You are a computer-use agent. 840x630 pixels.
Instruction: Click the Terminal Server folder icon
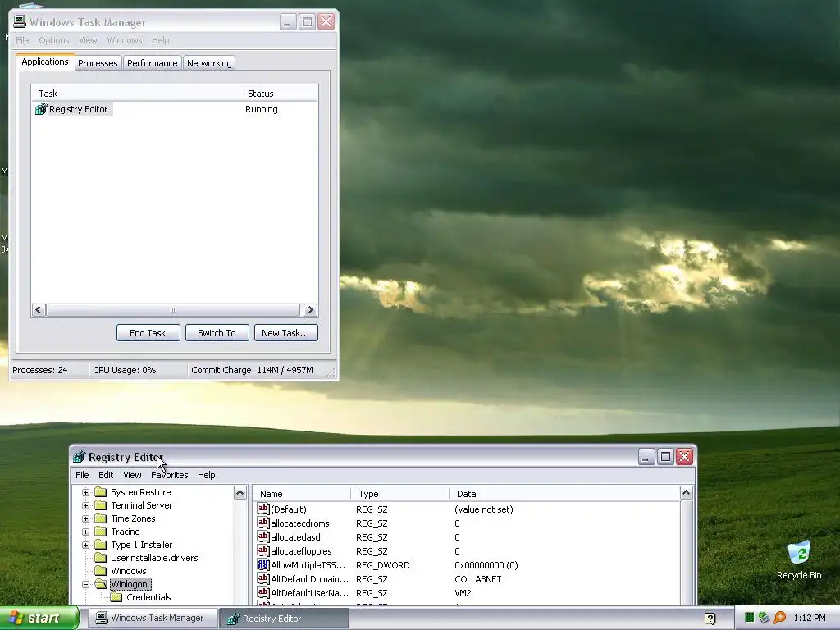point(101,505)
